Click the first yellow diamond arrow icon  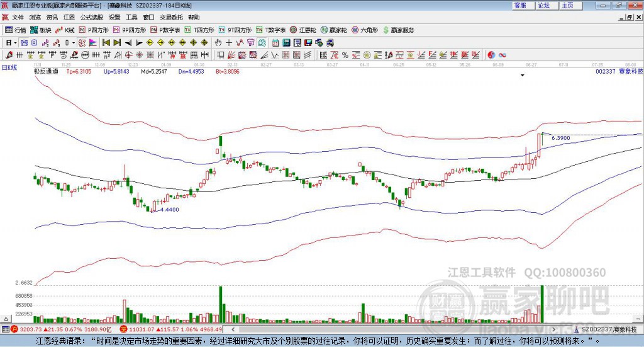click(x=150, y=43)
